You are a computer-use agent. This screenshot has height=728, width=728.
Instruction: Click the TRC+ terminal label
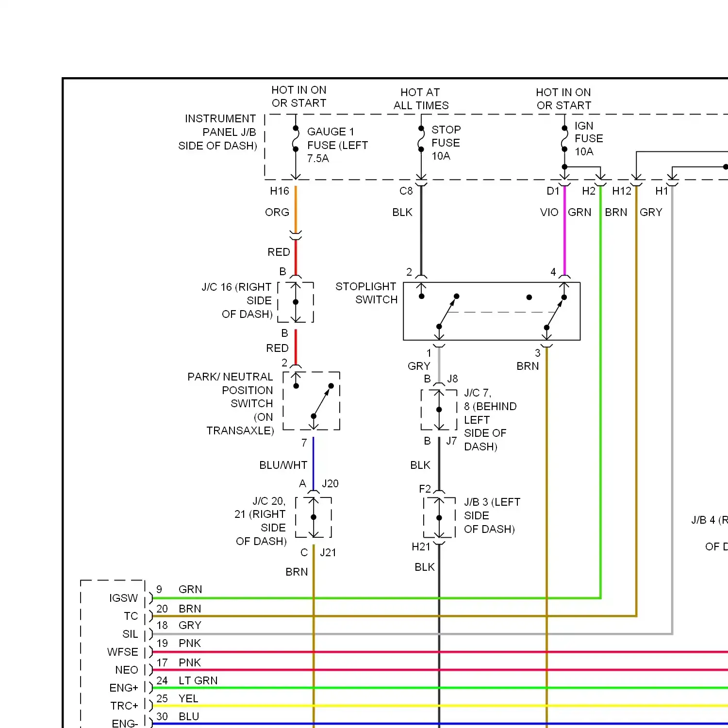point(124,706)
